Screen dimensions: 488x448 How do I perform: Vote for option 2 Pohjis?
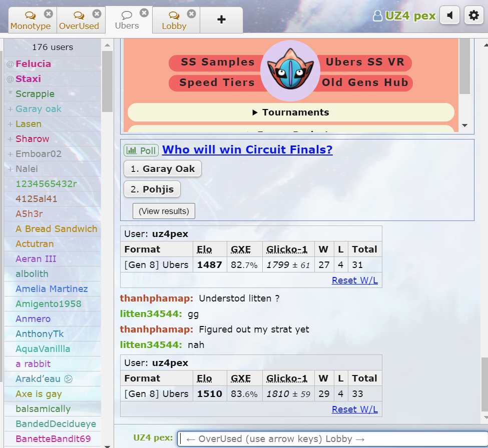coord(152,189)
